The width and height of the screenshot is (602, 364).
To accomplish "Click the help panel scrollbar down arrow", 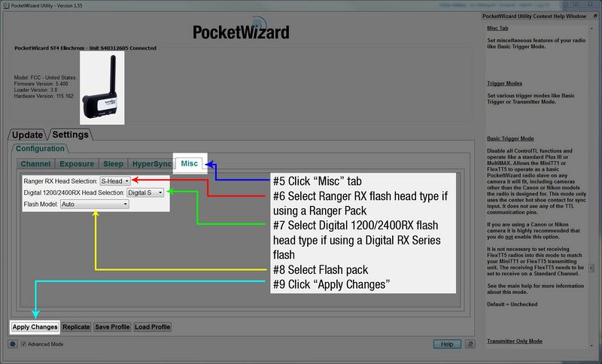I will coord(591,345).
